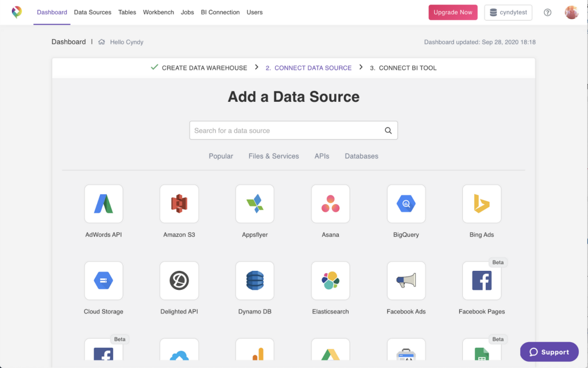The image size is (588, 368).
Task: Click the Hello Cyndy breadcrumb text
Action: point(127,42)
